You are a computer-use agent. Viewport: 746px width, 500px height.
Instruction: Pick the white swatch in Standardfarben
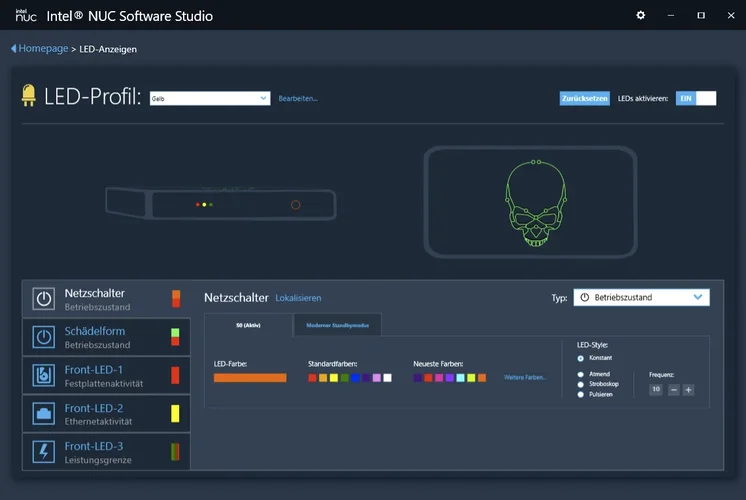pos(387,378)
